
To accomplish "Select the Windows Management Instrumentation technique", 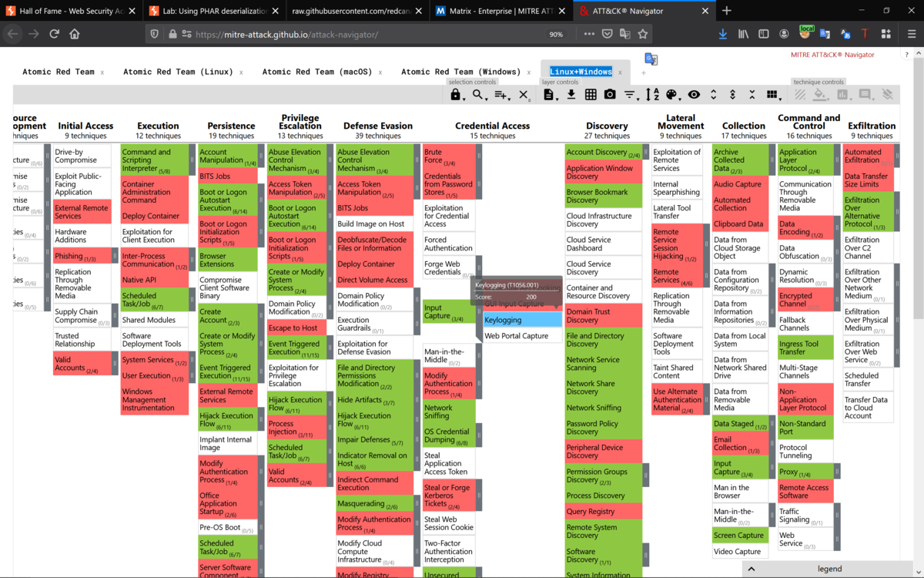I will click(x=155, y=399).
